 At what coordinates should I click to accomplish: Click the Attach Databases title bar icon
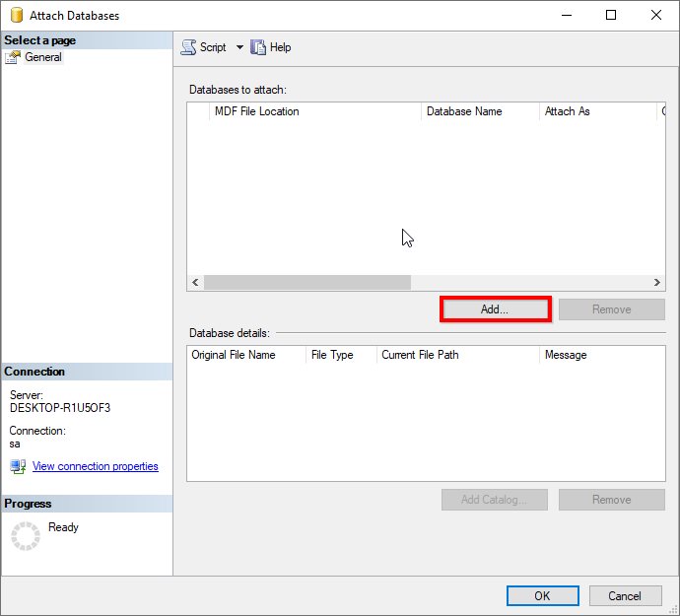pos(14,15)
